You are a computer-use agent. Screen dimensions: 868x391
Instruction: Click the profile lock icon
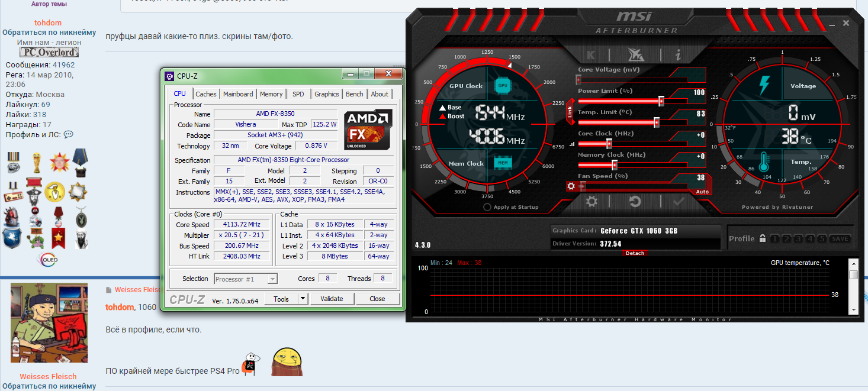click(763, 238)
